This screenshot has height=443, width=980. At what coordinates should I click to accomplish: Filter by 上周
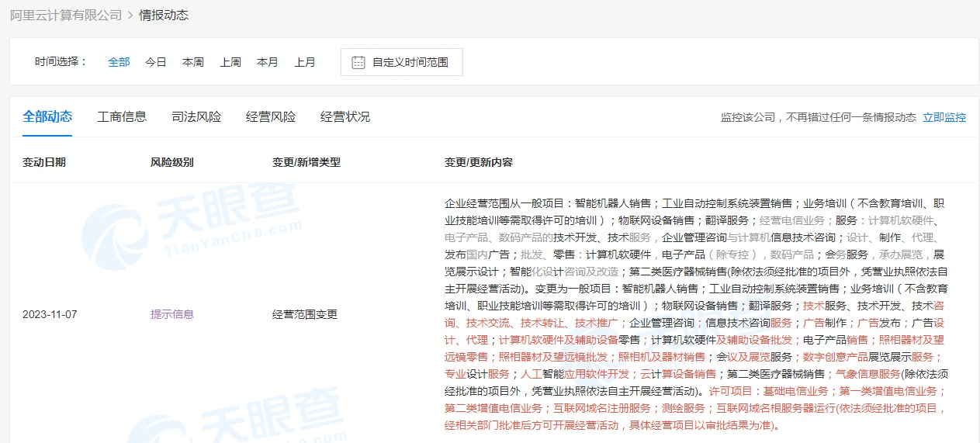(x=230, y=62)
